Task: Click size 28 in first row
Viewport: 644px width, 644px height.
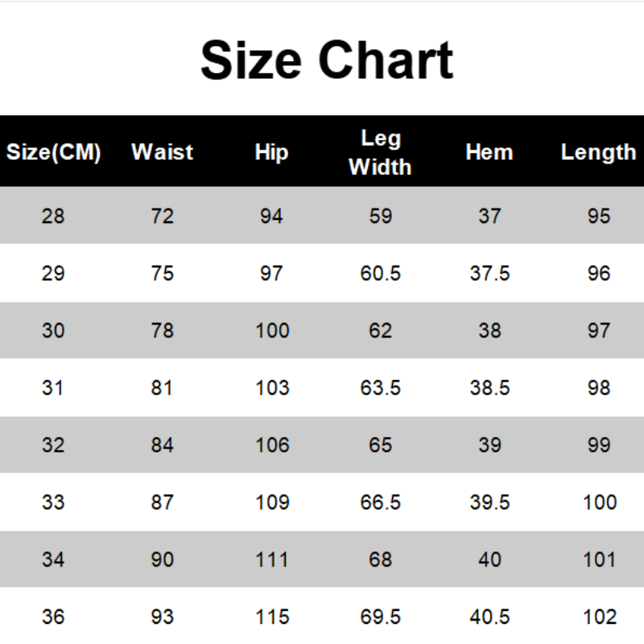Action: click(53, 216)
